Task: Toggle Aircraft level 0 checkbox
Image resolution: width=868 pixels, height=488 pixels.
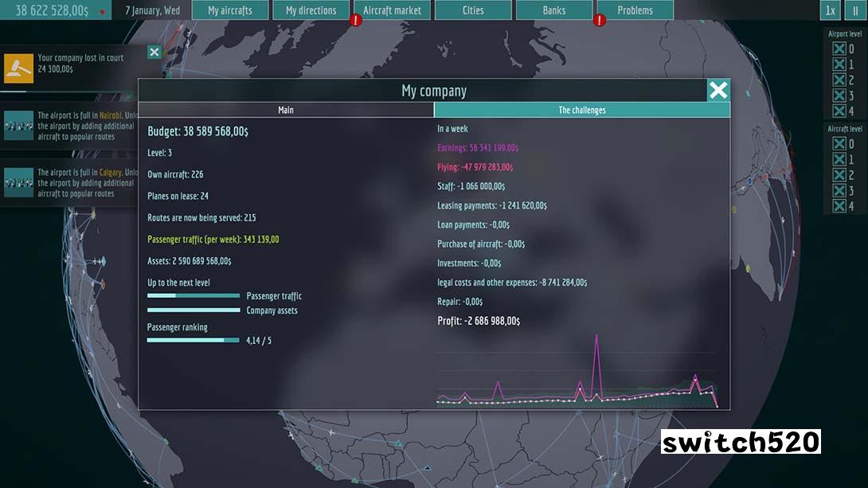Action: coord(839,144)
